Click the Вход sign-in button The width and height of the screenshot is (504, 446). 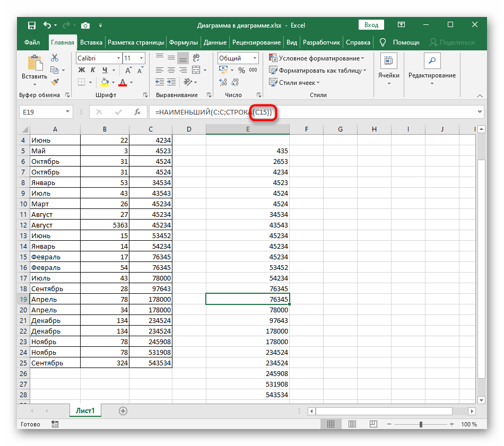371,25
